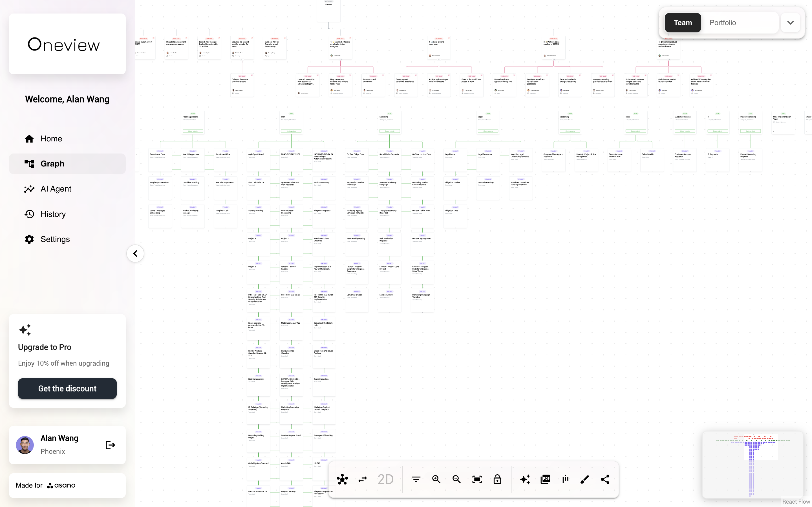
Task: Open the filter icon in the toolbar
Action: (416, 479)
